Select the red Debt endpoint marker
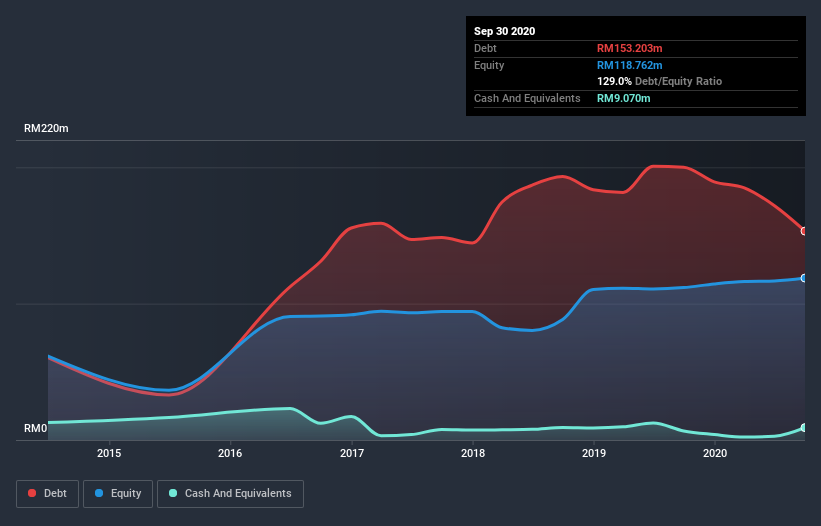Screen dimensions: 821x526 coord(804,231)
